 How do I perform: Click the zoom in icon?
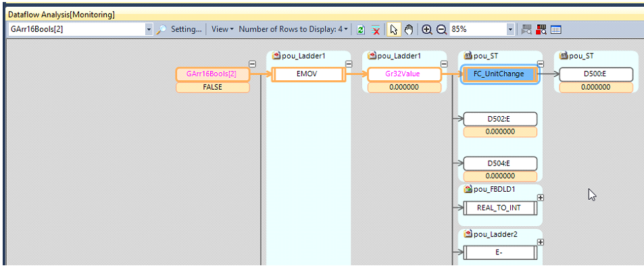pyautogui.click(x=427, y=30)
